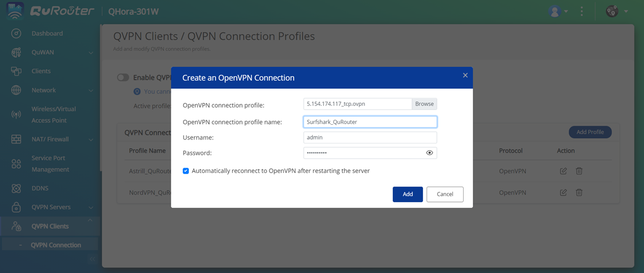Select DDNS in the sidebar

[40, 188]
